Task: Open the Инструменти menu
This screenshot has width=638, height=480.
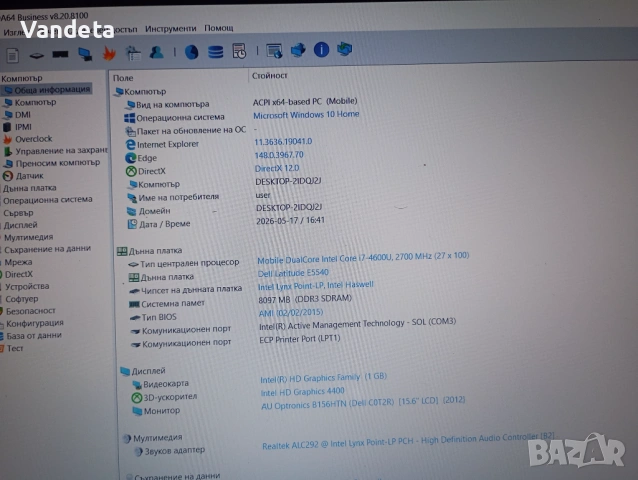Action: pyautogui.click(x=170, y=28)
